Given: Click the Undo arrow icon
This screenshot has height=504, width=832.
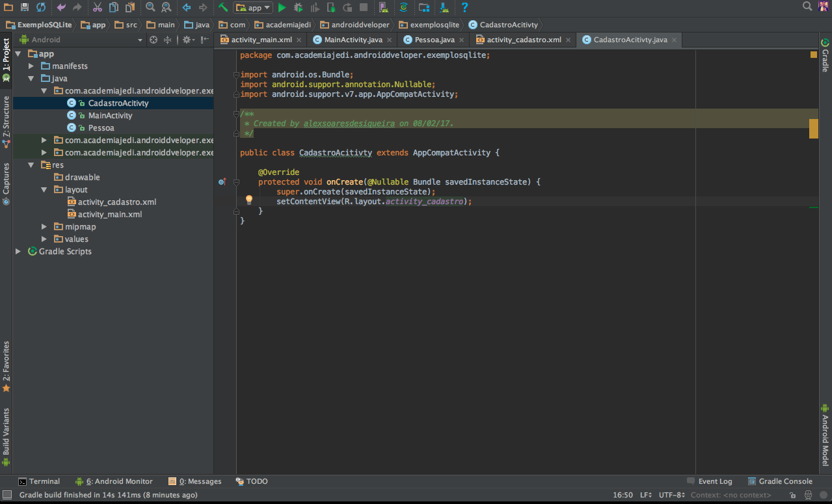Looking at the screenshot, I should click(x=61, y=8).
